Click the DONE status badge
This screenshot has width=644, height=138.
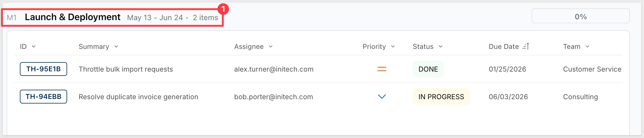[428, 69]
